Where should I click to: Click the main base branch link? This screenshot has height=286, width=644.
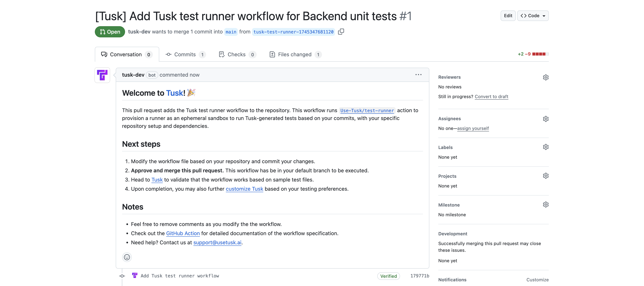(x=231, y=32)
